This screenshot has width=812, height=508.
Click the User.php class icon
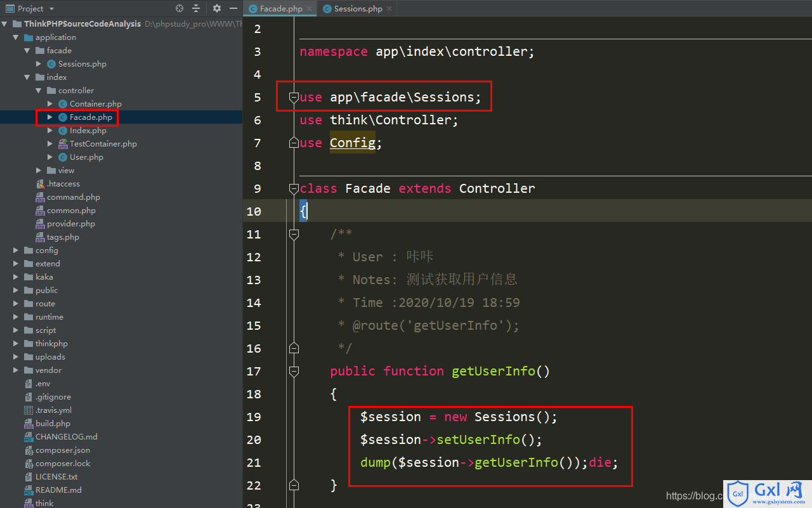tap(63, 157)
